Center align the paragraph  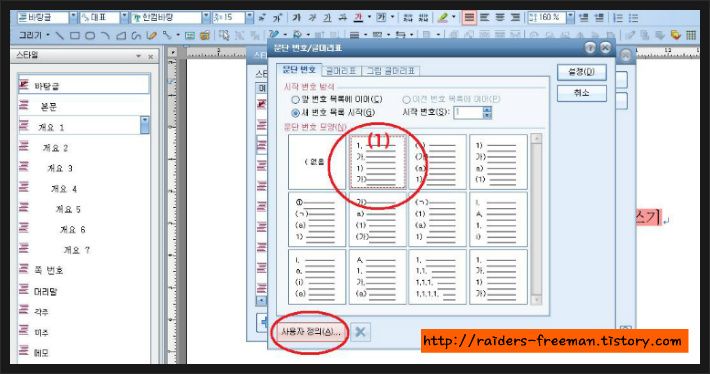[499, 18]
